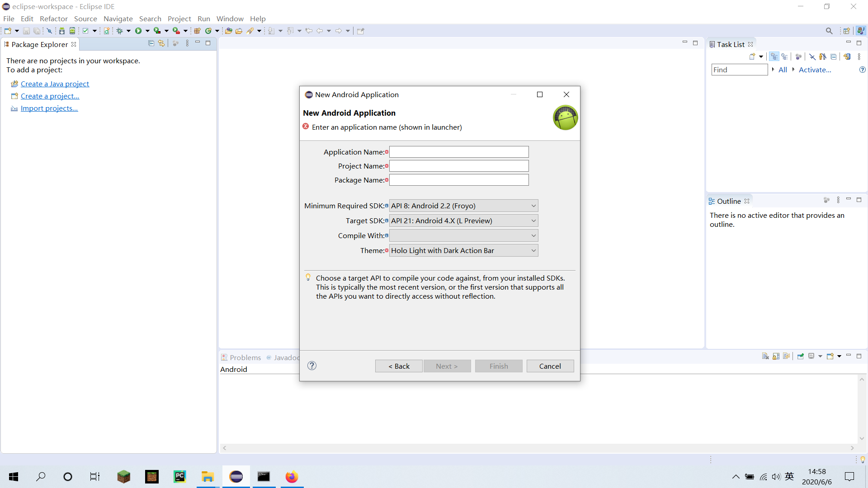Click Create a project... link
Screen dimensions: 868x488
click(x=50, y=96)
